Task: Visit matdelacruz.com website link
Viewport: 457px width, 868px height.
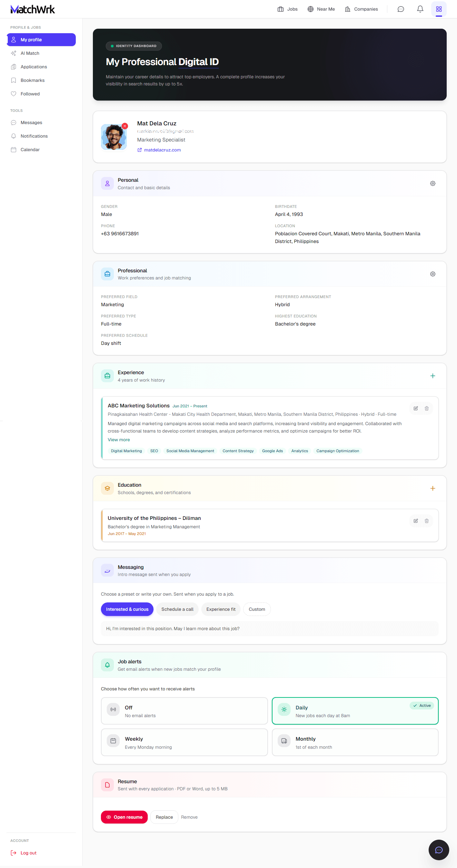Action: [x=162, y=150]
